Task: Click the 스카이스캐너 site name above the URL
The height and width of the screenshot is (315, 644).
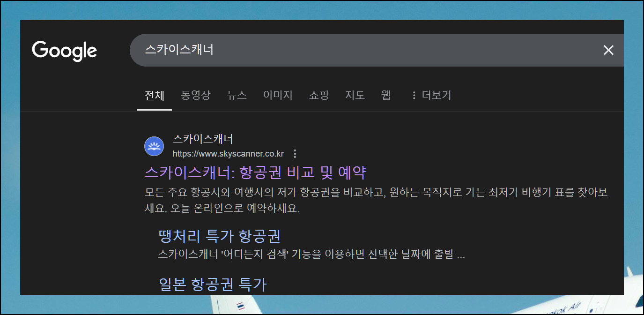Action: (x=203, y=139)
